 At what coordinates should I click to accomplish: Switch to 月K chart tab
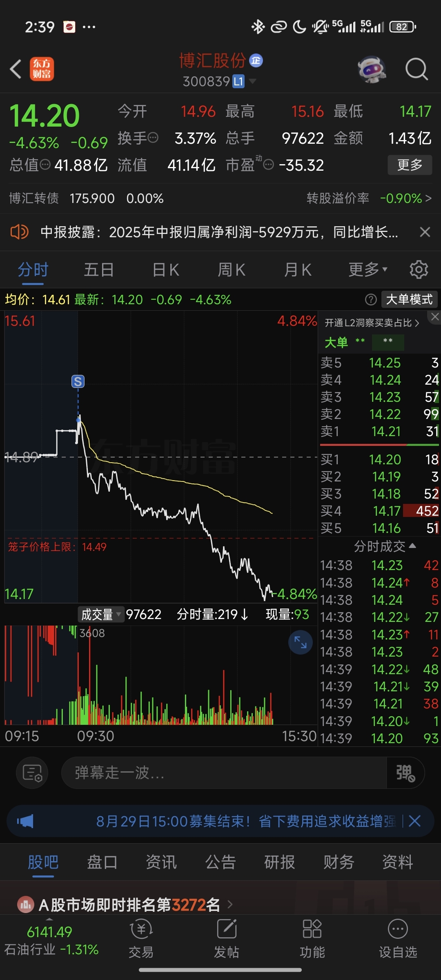tap(298, 270)
